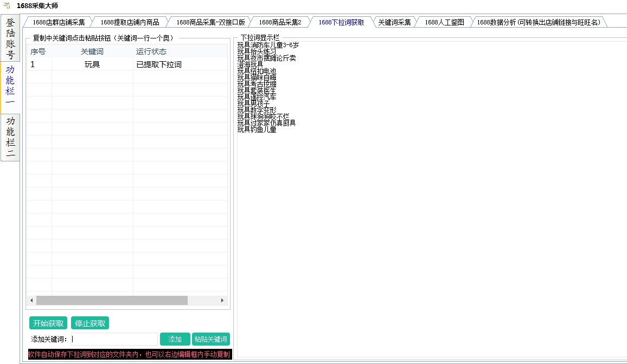
Task: Open the 1688店群店铺采集 tab
Action: (59, 22)
